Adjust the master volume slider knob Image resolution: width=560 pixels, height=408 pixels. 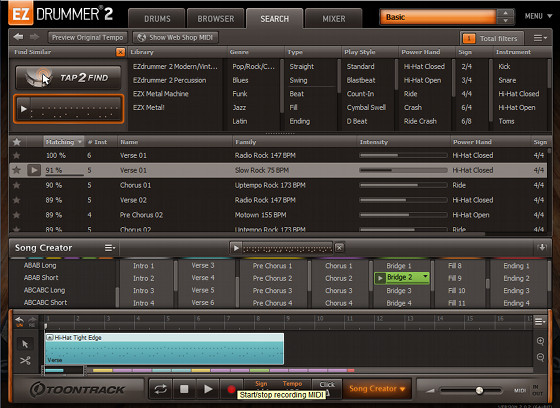pos(479,390)
